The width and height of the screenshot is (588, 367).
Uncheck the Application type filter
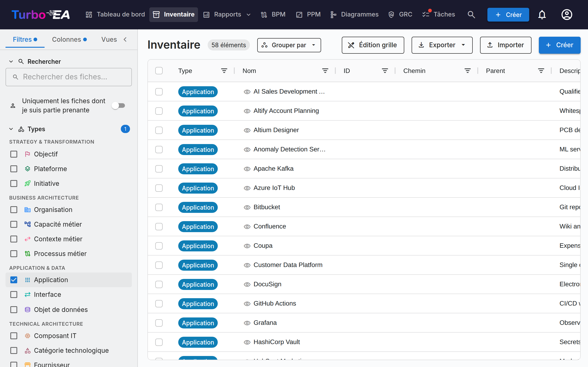coord(14,280)
